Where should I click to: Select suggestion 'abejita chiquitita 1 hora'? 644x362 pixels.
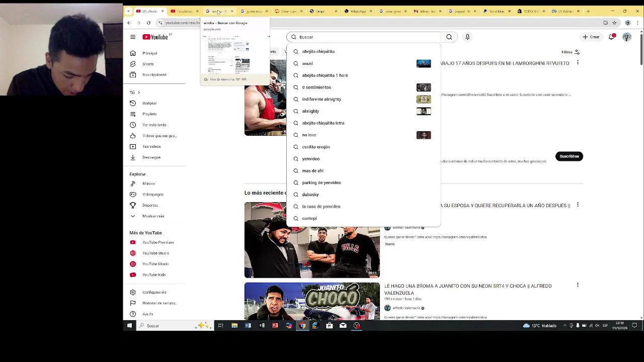[363, 75]
